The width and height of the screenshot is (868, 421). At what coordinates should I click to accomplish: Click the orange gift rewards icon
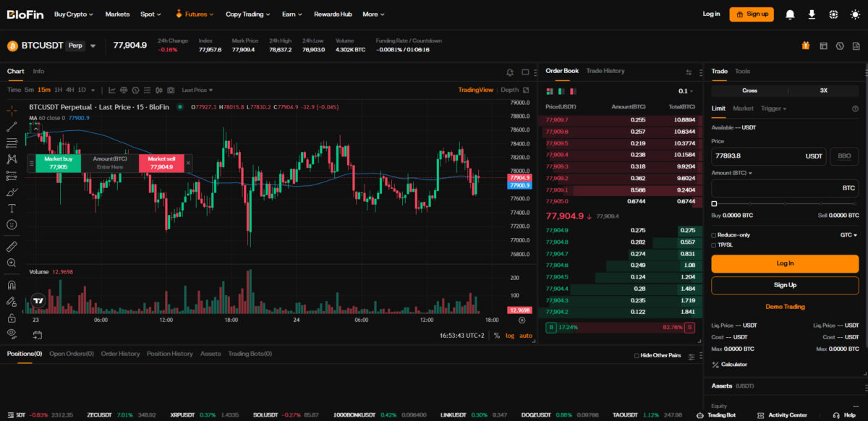click(x=806, y=46)
